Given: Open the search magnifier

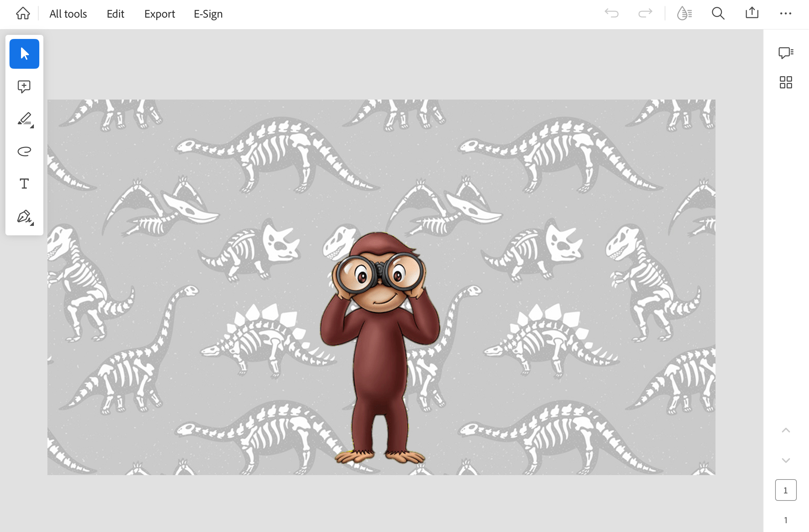Looking at the screenshot, I should [718, 14].
